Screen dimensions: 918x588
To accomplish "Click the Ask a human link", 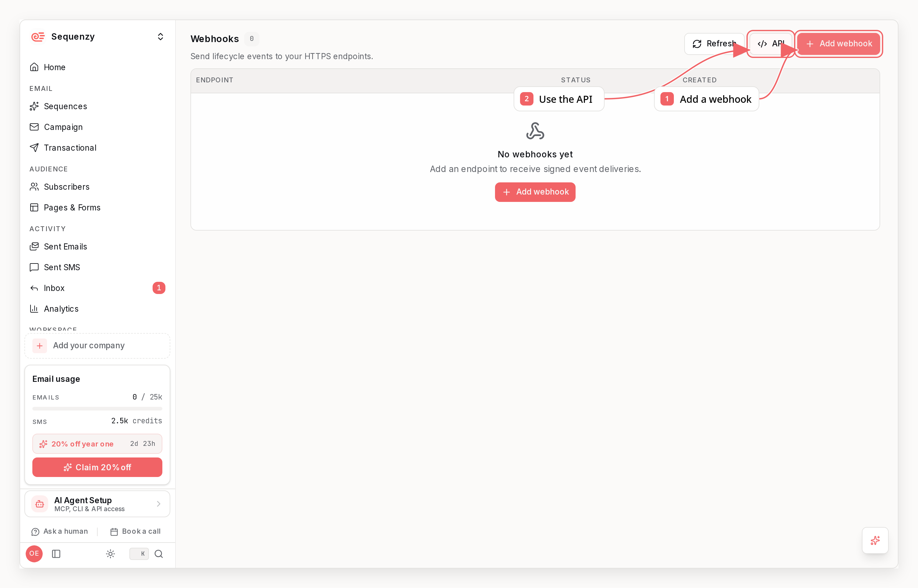I will click(x=60, y=532).
